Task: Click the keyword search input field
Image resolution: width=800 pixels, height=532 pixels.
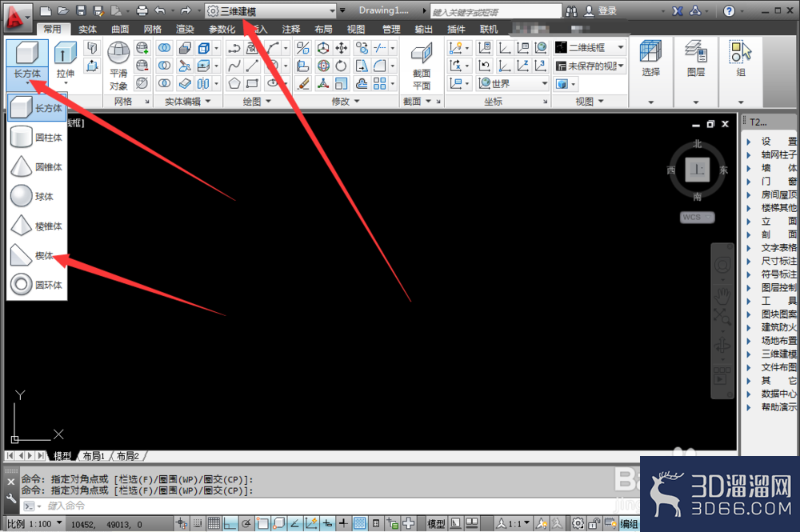Action: [x=495, y=11]
